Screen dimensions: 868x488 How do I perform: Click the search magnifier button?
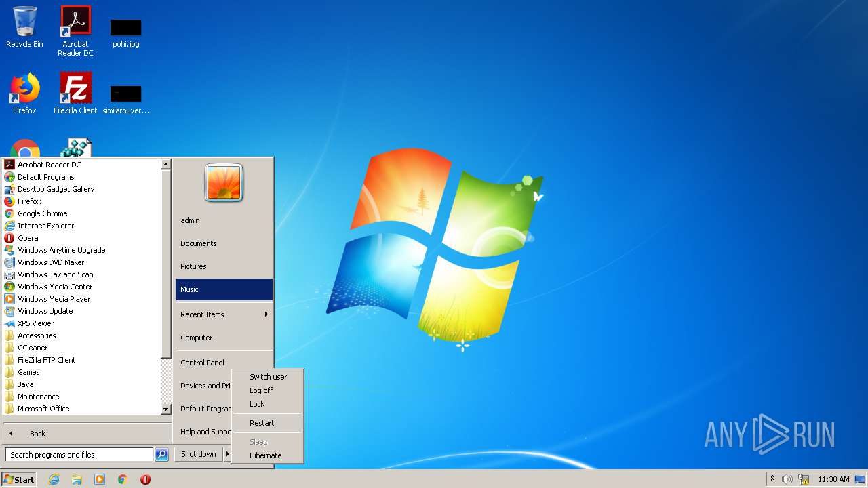161,455
